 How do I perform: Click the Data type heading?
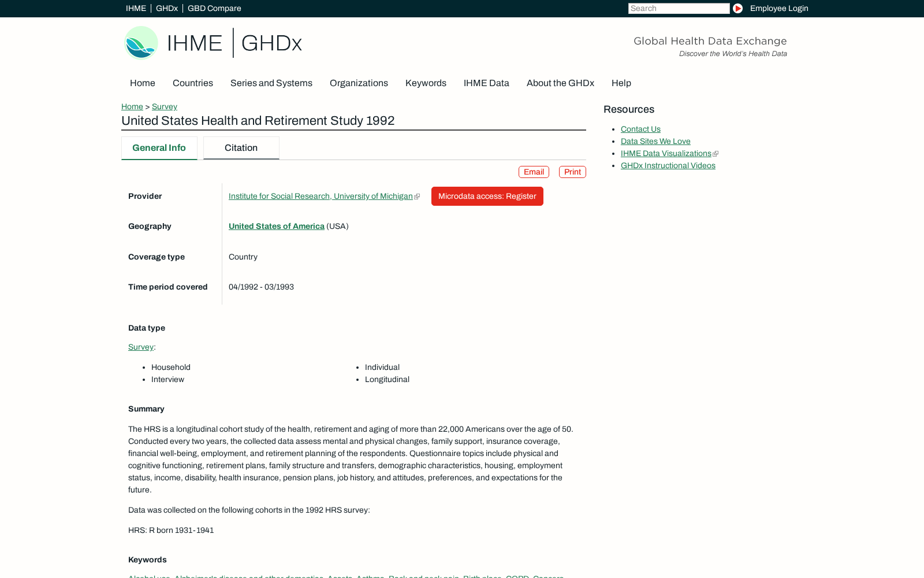click(147, 328)
